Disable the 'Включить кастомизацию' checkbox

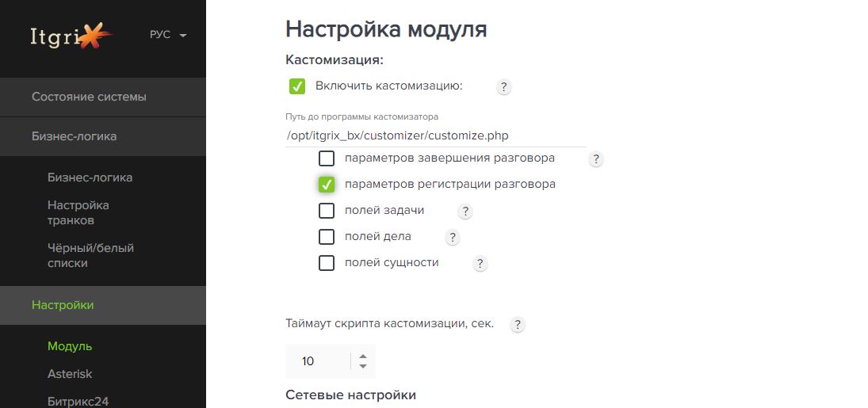[297, 86]
